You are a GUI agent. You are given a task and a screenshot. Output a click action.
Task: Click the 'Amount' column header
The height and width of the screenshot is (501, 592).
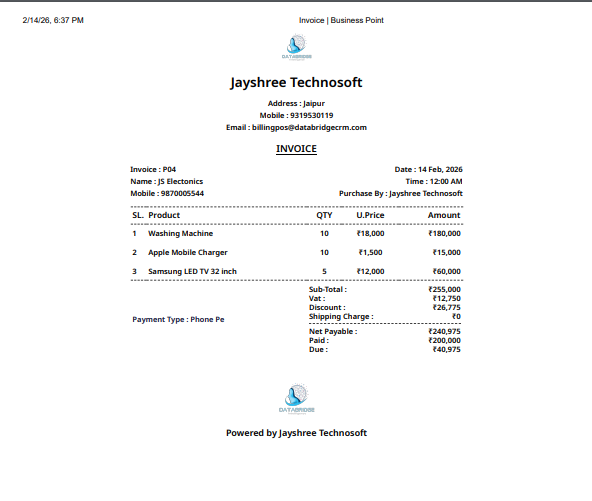(444, 215)
